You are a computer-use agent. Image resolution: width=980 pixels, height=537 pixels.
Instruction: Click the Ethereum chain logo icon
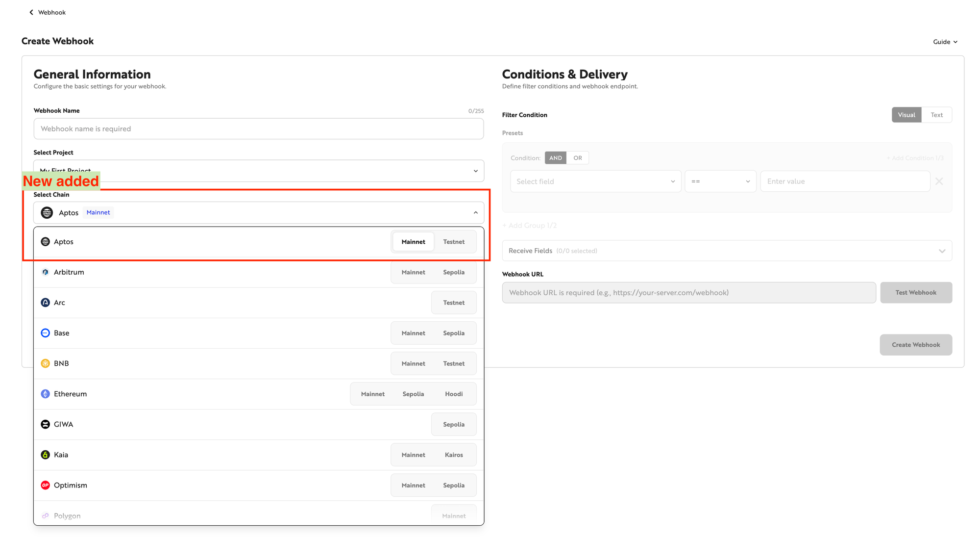click(45, 394)
